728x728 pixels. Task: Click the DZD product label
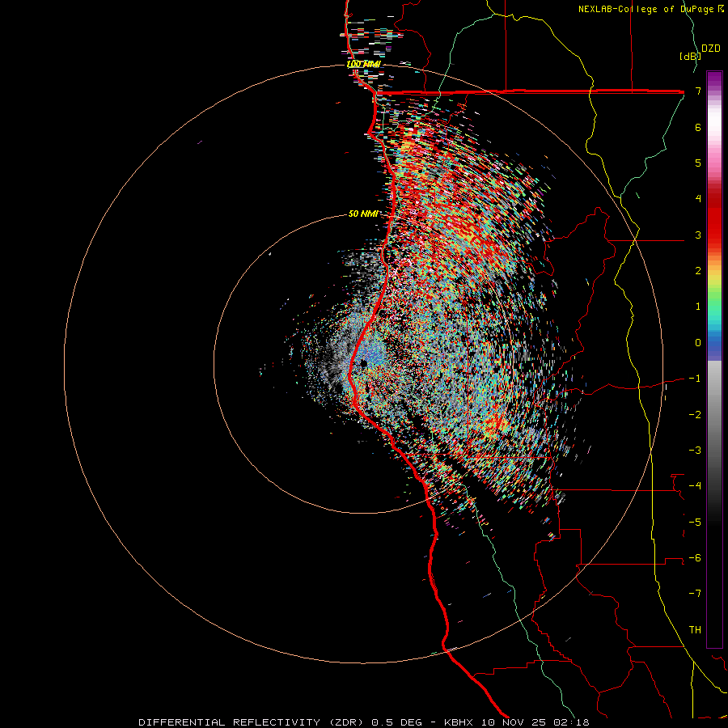tap(711, 49)
